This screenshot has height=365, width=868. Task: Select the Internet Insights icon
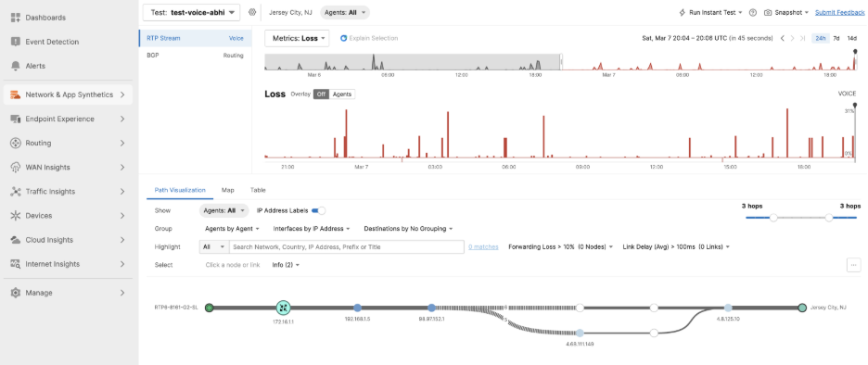tap(16, 264)
